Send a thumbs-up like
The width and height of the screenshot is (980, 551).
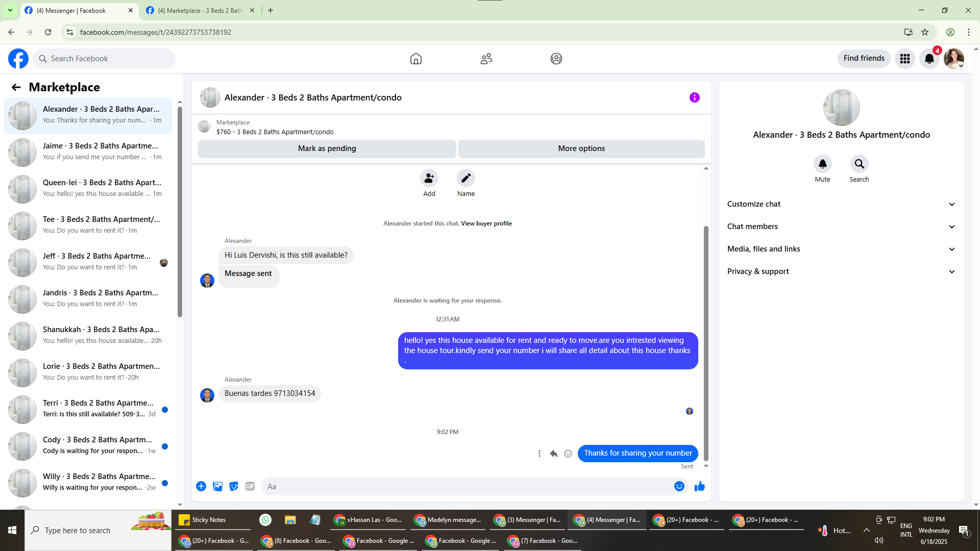pos(700,486)
